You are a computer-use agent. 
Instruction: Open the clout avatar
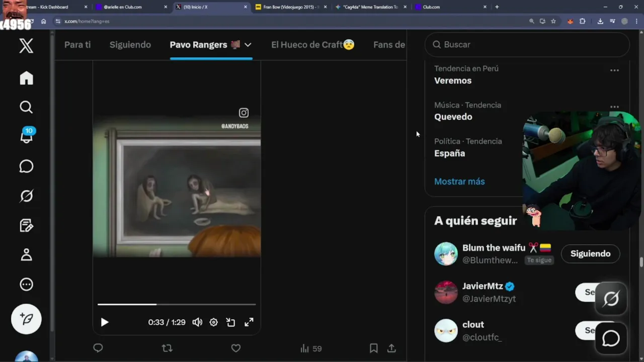pyautogui.click(x=446, y=331)
